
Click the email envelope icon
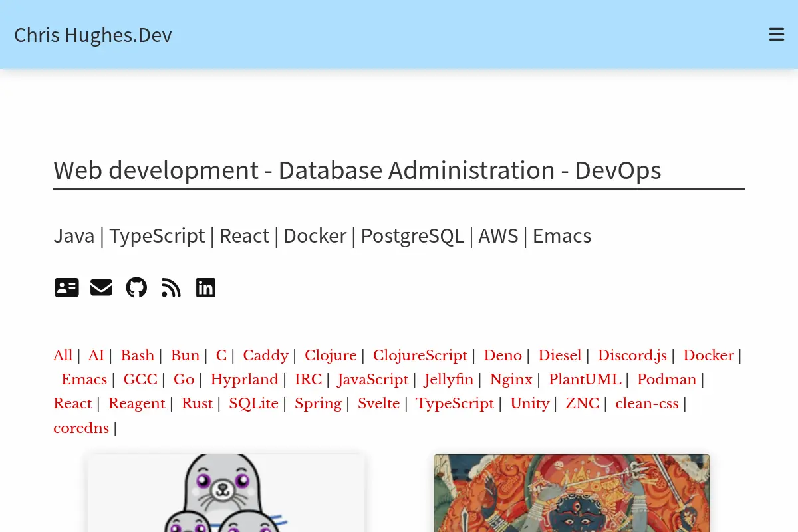point(101,287)
